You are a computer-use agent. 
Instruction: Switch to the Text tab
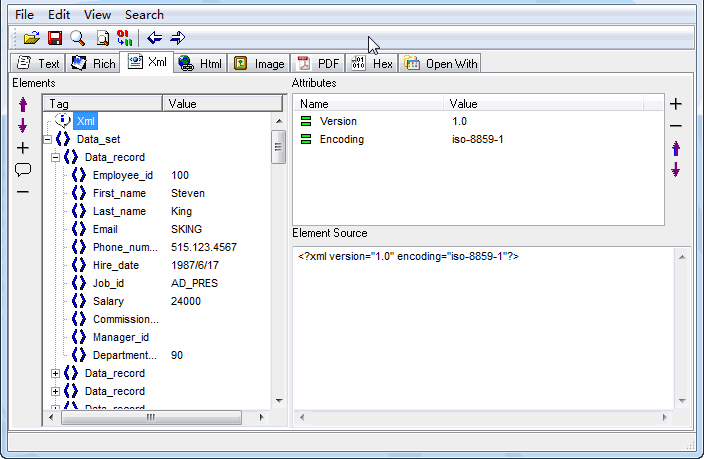pos(38,63)
